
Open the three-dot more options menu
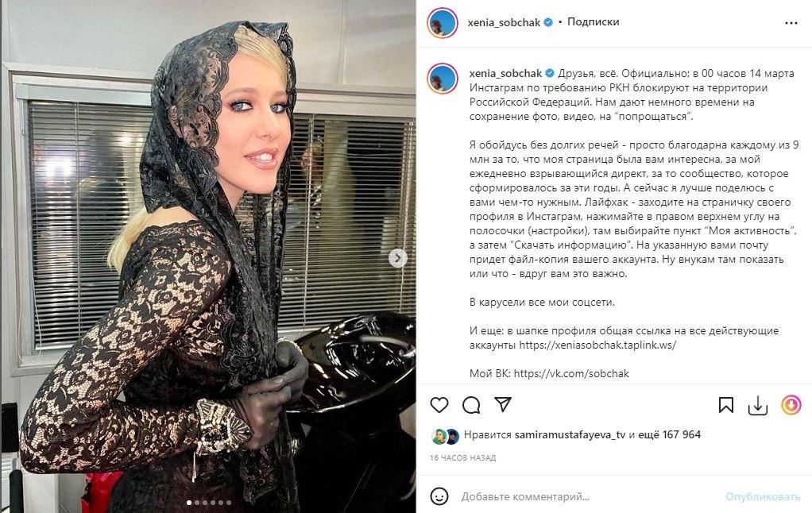[791, 23]
